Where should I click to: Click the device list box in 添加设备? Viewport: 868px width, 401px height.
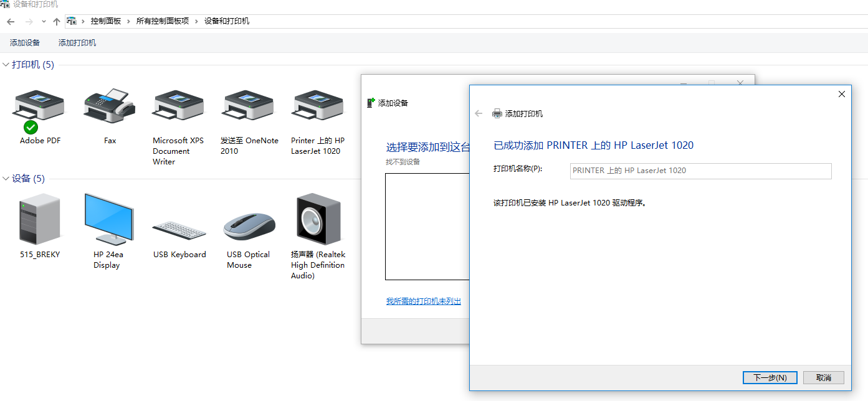(x=427, y=227)
